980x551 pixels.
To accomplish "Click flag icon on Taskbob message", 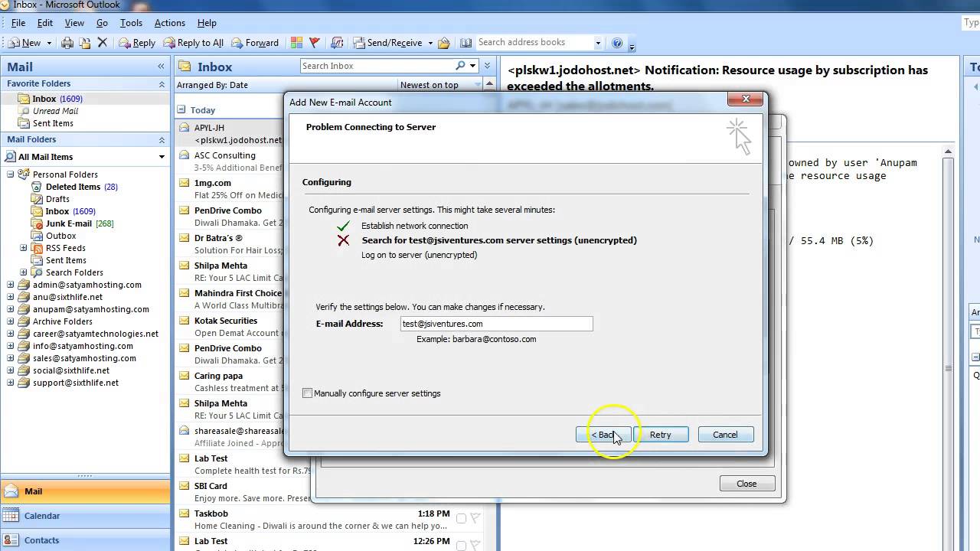I will (475, 518).
